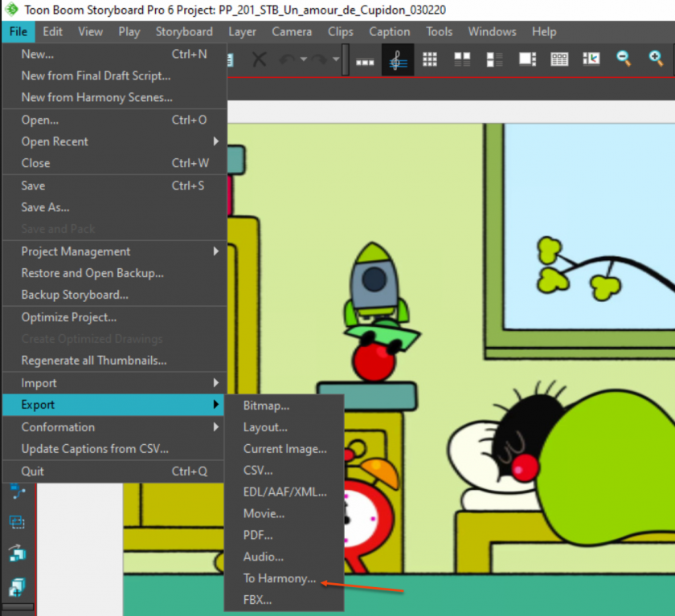Click the undo arrow icon
This screenshot has height=616, width=675.
287,59
